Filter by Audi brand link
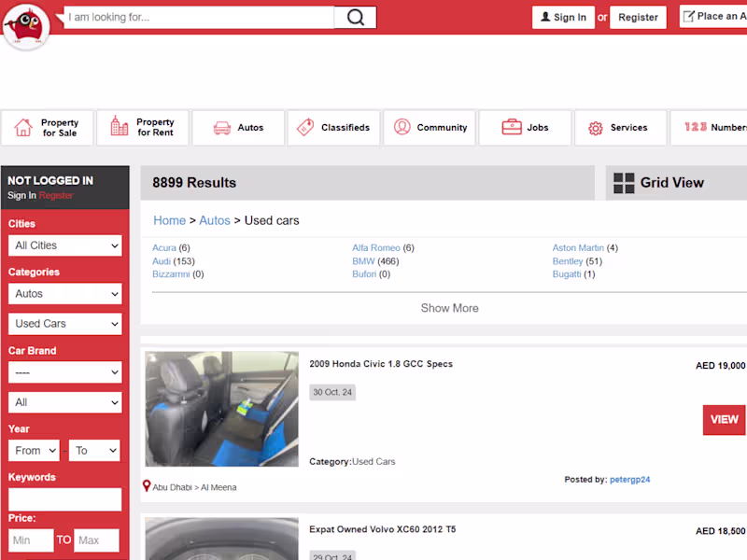This screenshot has height=560, width=747. 162,261
